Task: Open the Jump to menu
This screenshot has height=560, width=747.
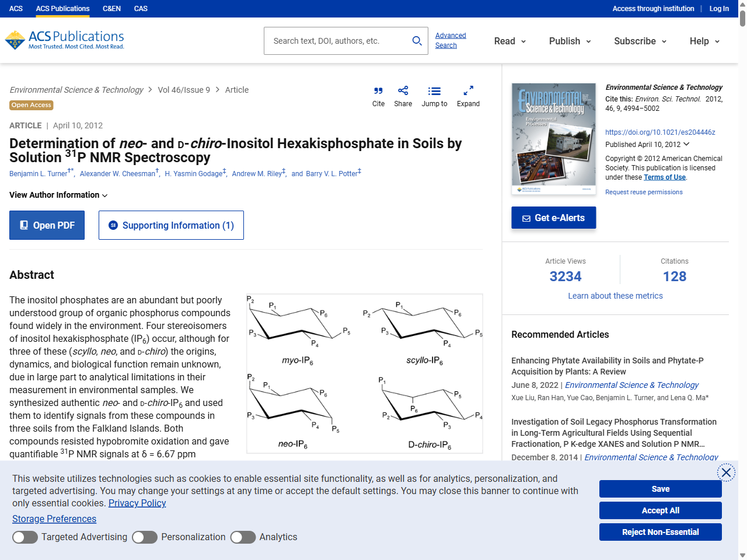Action: (x=434, y=96)
